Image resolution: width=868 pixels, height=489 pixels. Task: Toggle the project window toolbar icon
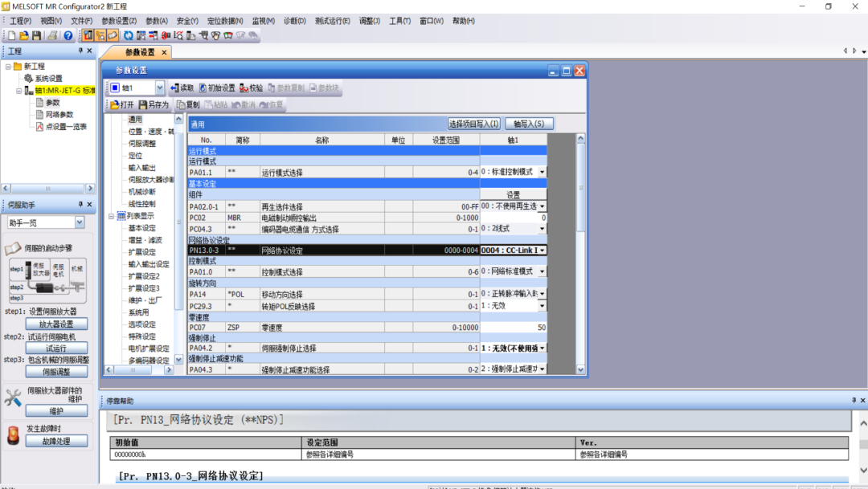[x=88, y=35]
